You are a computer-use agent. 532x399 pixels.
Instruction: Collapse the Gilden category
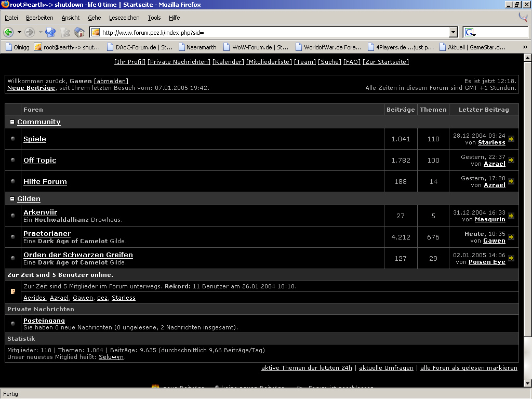pyautogui.click(x=12, y=199)
